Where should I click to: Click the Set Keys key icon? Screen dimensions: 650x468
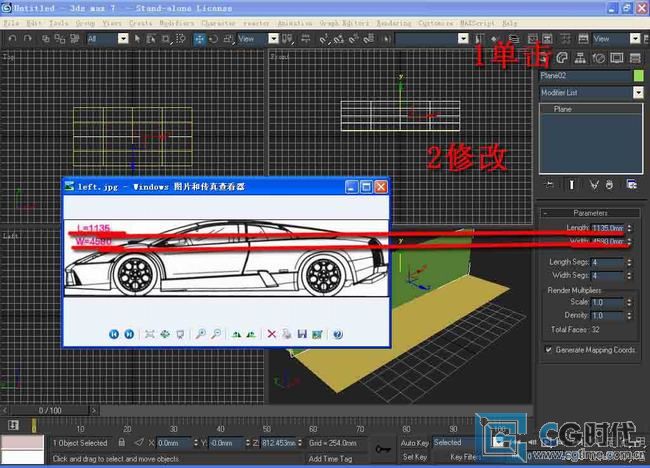pos(382,449)
